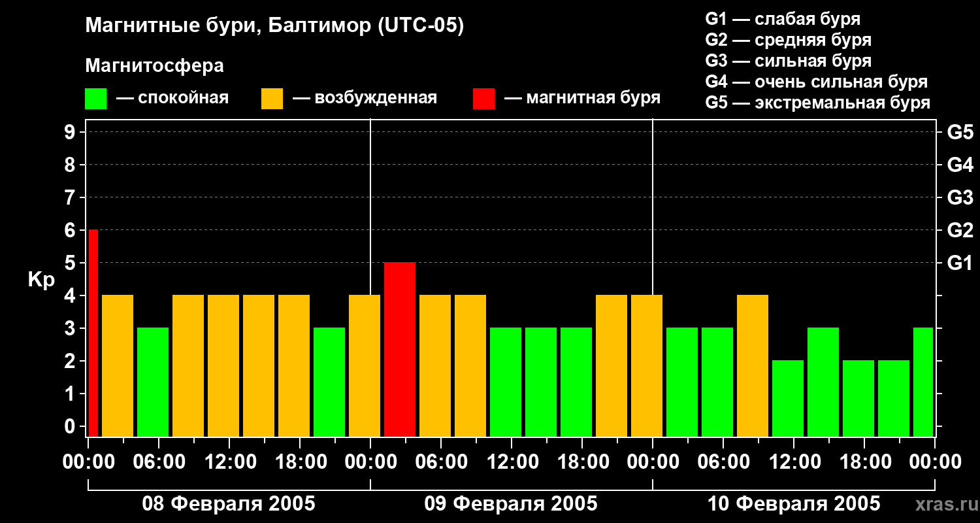Screen dimensions: 980x523
Task: Click the G1 label on right axis
Action: [960, 263]
